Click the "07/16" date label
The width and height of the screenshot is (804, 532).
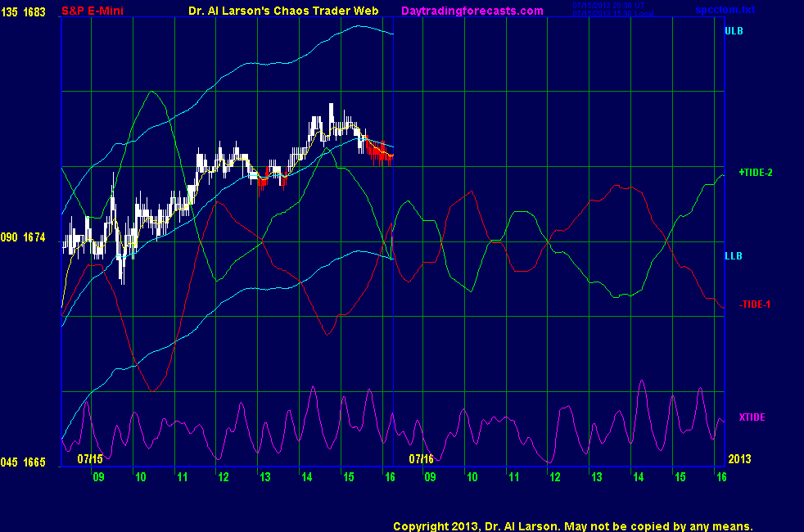(x=421, y=458)
